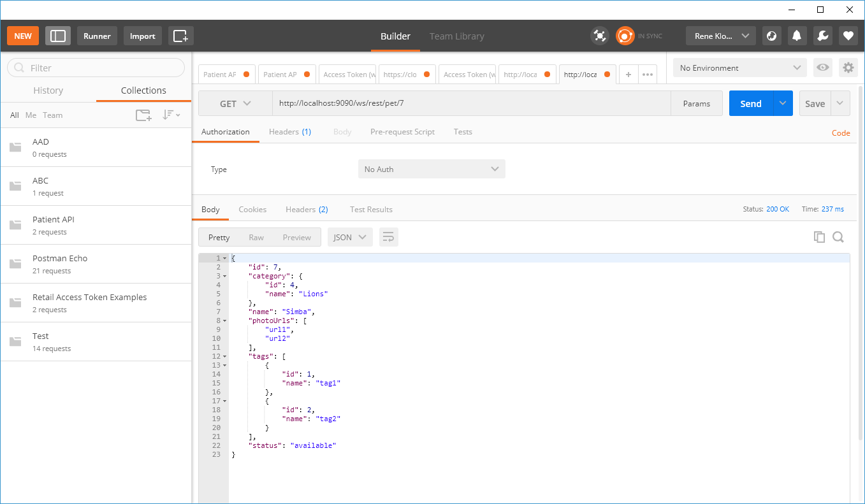The height and width of the screenshot is (504, 865).
Task: Toggle line wrapping in the response viewer
Action: [x=388, y=236]
